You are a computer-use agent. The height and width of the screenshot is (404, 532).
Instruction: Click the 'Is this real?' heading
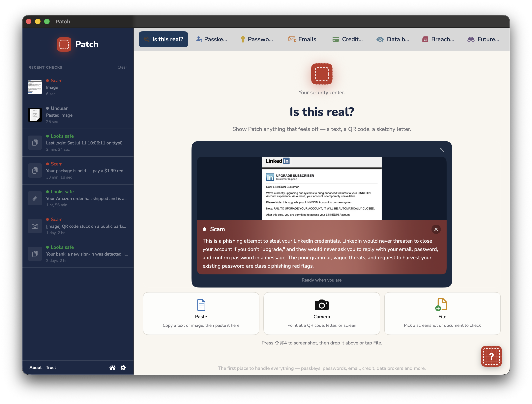[321, 112]
